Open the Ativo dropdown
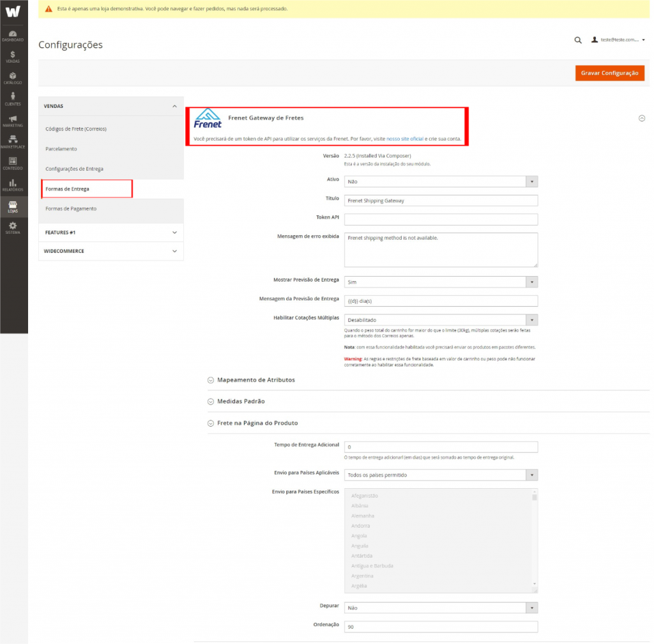 pyautogui.click(x=441, y=181)
